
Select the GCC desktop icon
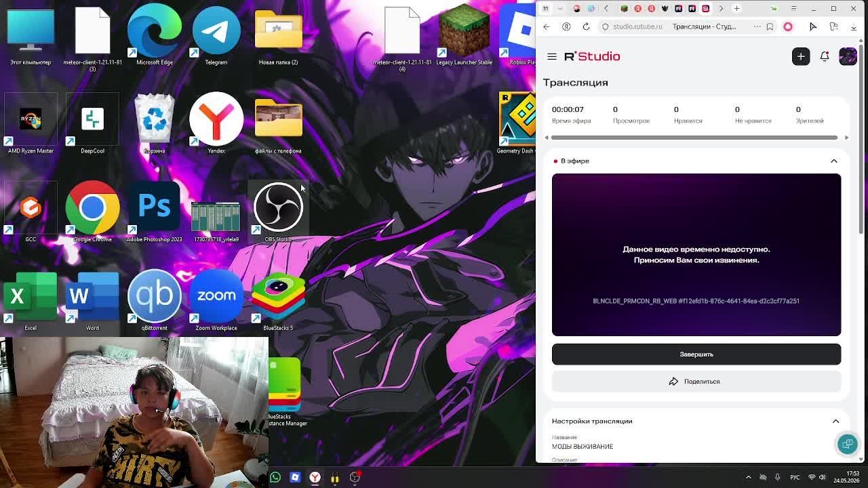tap(31, 213)
